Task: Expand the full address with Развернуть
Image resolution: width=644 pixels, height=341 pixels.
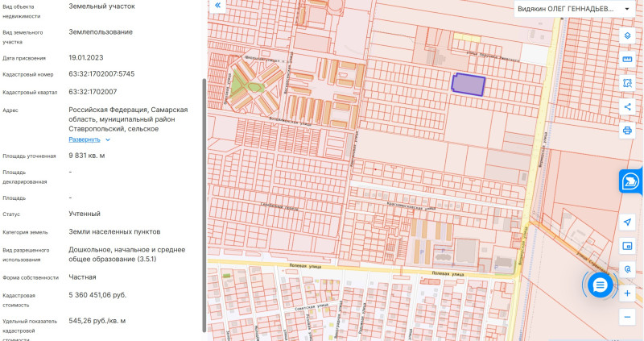Action: tap(85, 139)
